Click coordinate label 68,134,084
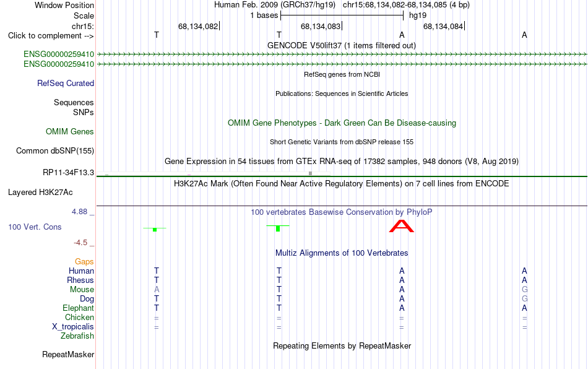This screenshot has height=369, width=588. coord(443,26)
